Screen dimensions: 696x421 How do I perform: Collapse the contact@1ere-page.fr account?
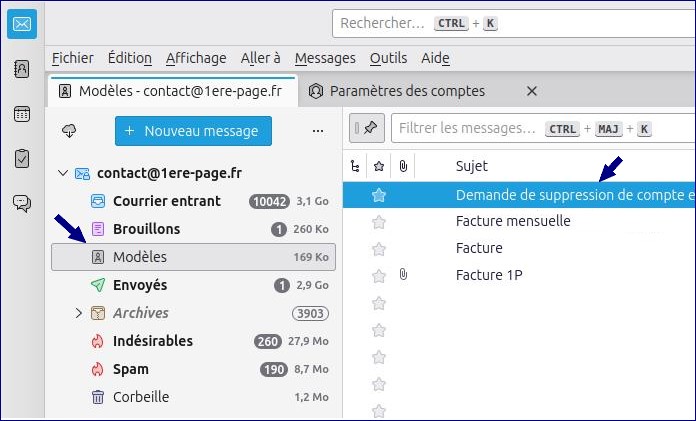pyautogui.click(x=64, y=173)
